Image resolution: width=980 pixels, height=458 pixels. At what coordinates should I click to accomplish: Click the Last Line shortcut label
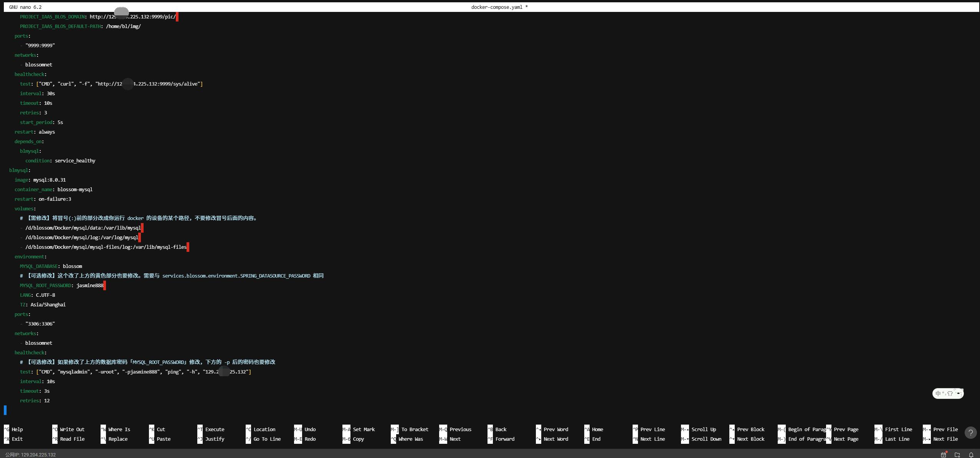pos(897,439)
